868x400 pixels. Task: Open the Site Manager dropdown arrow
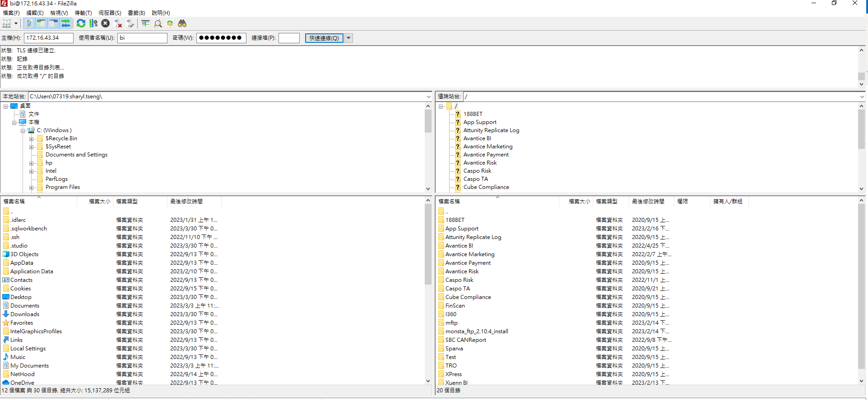[16, 23]
